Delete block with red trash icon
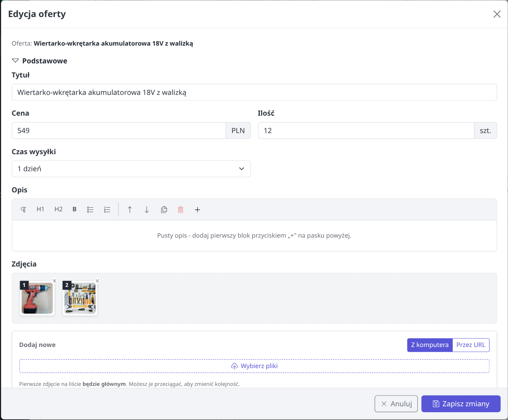 181,209
